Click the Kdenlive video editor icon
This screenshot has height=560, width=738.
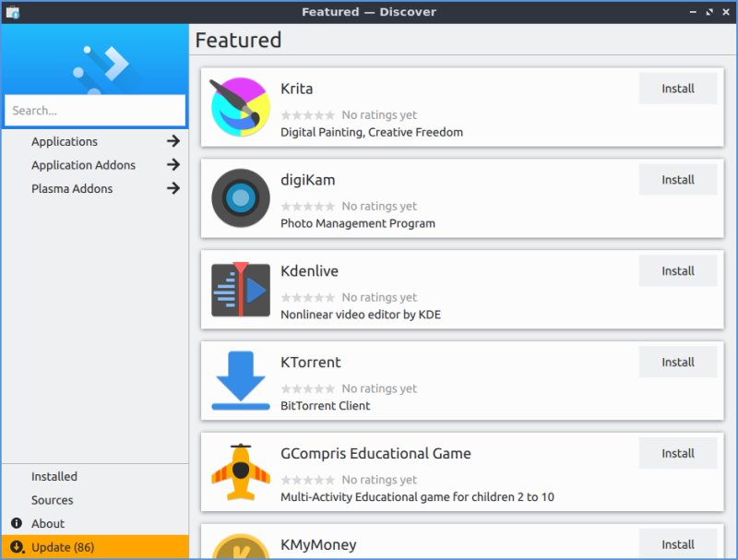pyautogui.click(x=240, y=290)
